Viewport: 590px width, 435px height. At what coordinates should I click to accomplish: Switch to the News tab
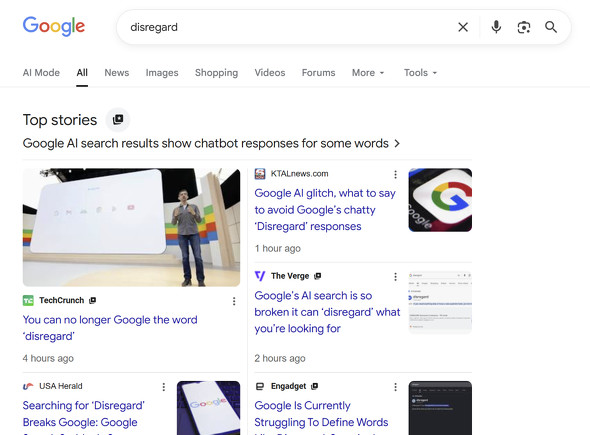coord(117,73)
